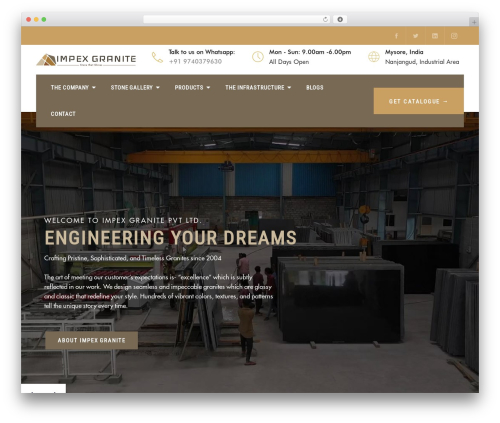Open the Twitter social icon
Image resolution: width=500 pixels, height=423 pixels.
(x=415, y=36)
